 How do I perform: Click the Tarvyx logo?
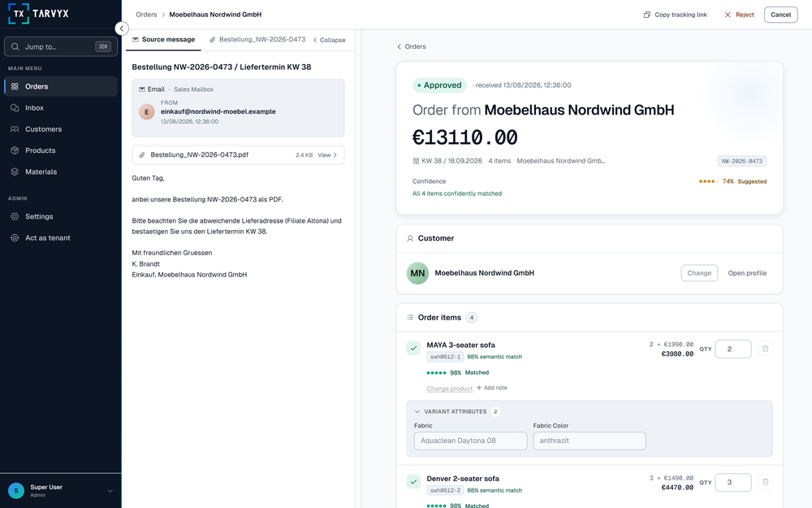39,14
